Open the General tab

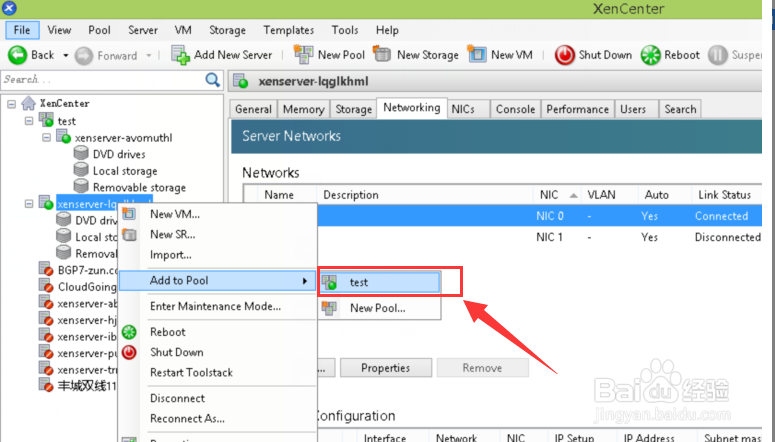click(x=254, y=109)
